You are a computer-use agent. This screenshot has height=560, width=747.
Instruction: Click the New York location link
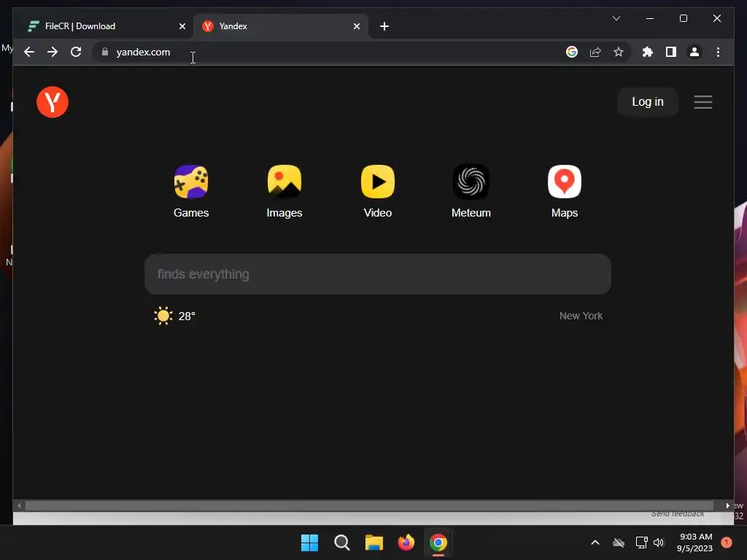pyautogui.click(x=581, y=316)
